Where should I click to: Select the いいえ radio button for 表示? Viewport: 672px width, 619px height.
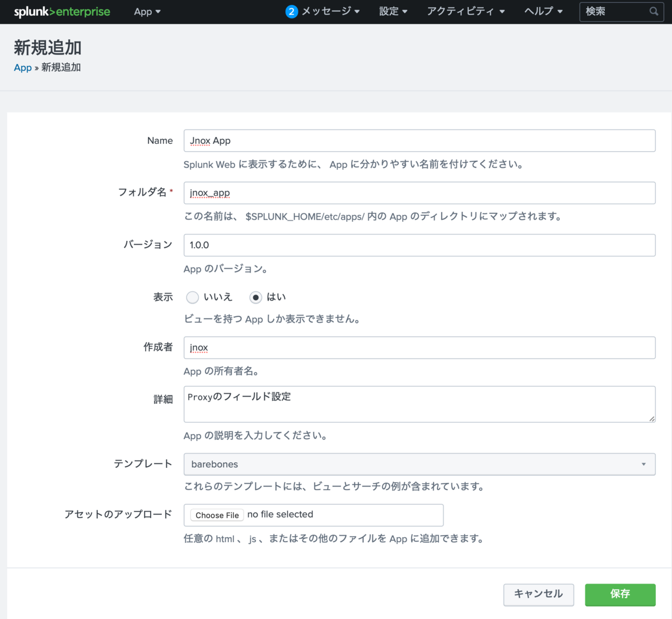coord(192,297)
